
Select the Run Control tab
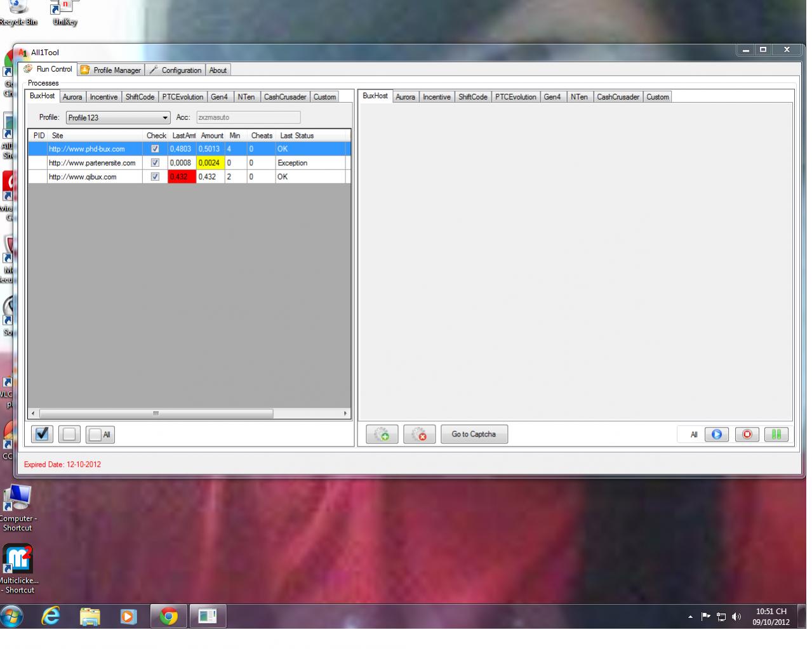click(x=48, y=69)
